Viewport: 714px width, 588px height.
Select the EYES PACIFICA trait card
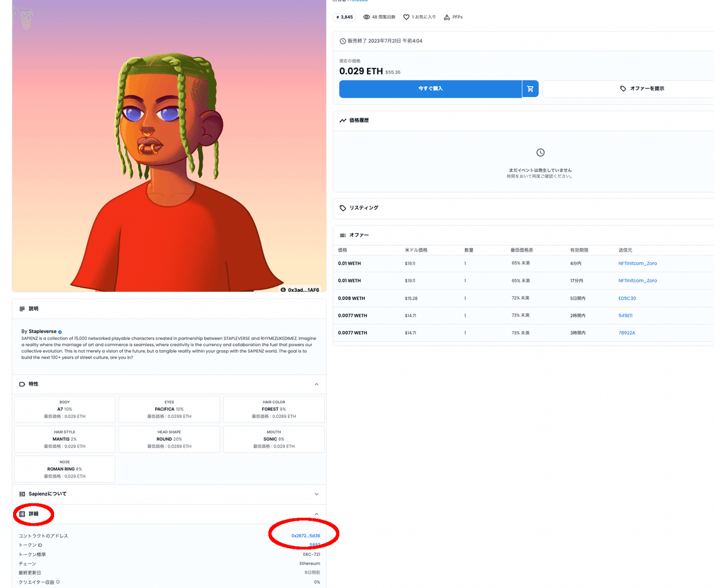(169, 409)
